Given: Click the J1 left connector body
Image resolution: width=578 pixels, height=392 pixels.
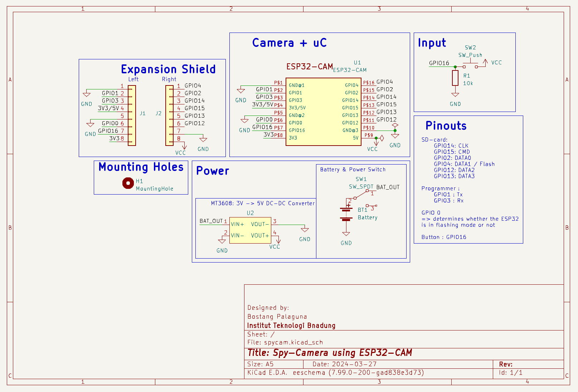Looking at the screenshot, I should 132,116.
